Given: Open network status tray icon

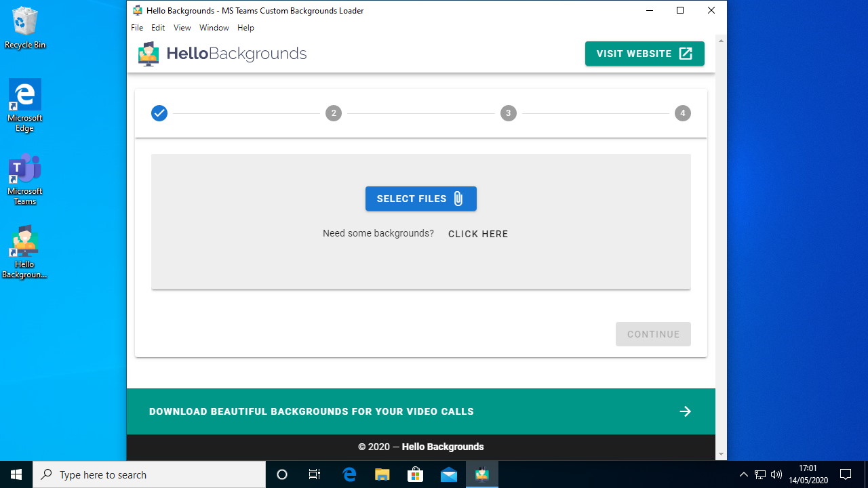Looking at the screenshot, I should [x=760, y=474].
